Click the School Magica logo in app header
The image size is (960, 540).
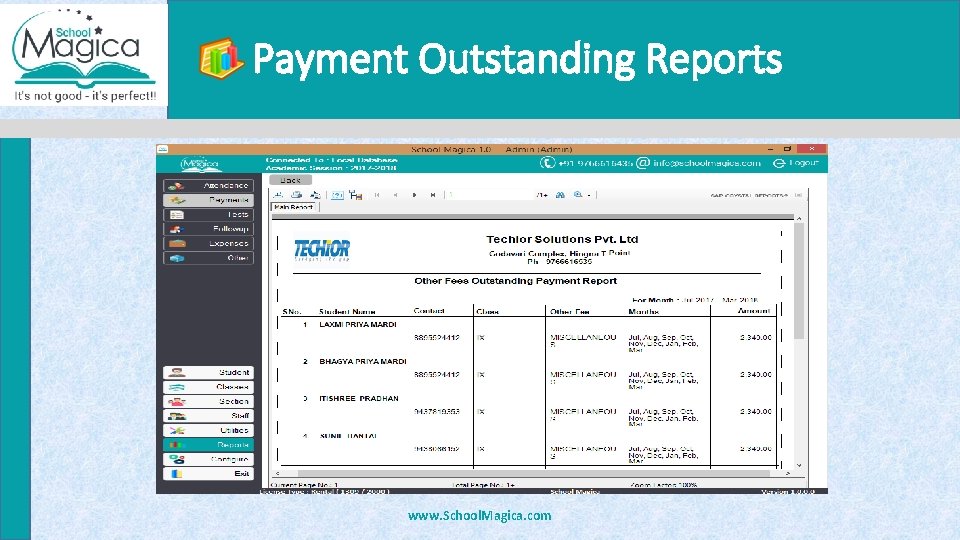coord(200,163)
